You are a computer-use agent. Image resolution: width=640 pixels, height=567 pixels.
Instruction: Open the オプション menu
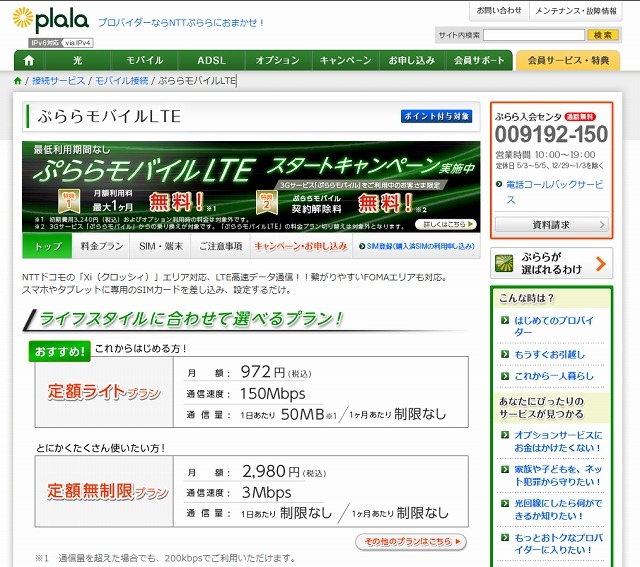pos(278,60)
